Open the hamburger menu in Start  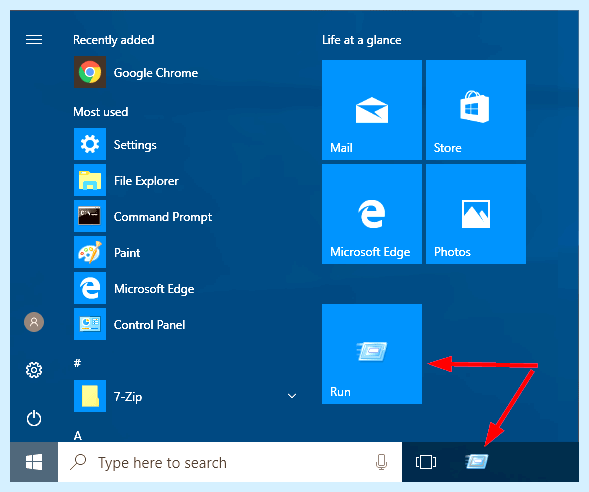point(34,39)
